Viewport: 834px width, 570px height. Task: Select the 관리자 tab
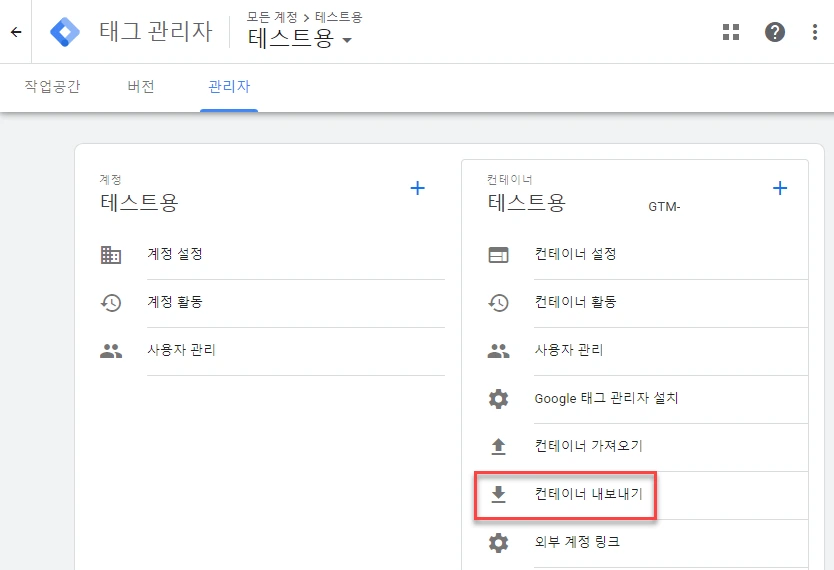click(x=229, y=86)
